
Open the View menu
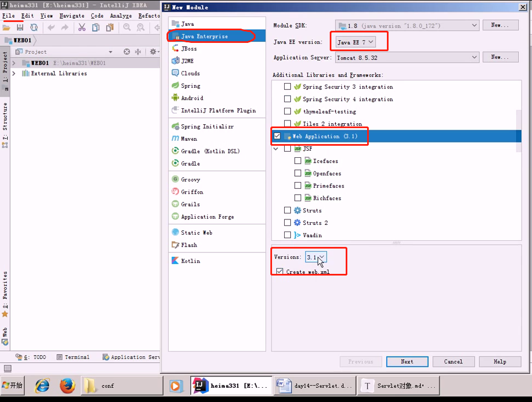pyautogui.click(x=47, y=15)
